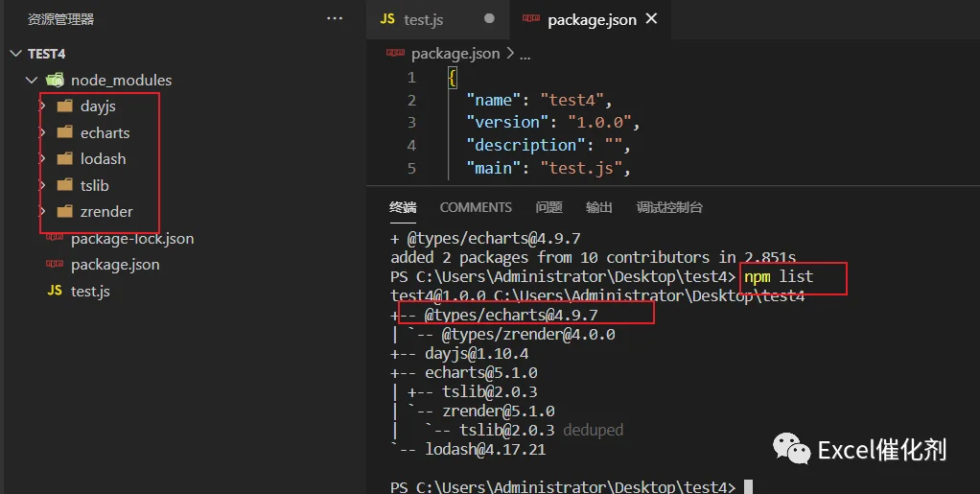Viewport: 980px width, 494px height.
Task: Expand the lodash folder chevron
Action: (x=42, y=159)
